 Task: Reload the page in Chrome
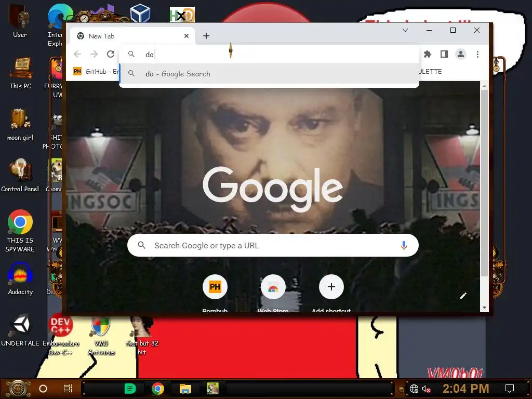coord(111,54)
